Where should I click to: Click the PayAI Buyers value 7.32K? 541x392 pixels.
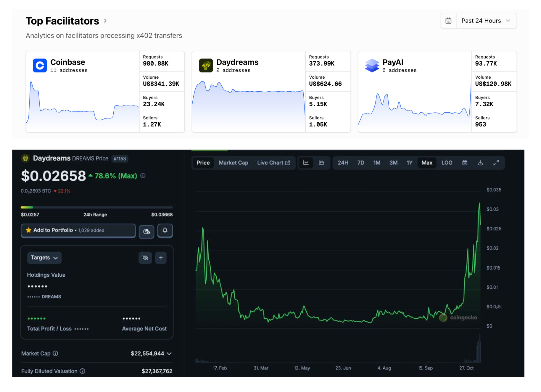tap(484, 104)
